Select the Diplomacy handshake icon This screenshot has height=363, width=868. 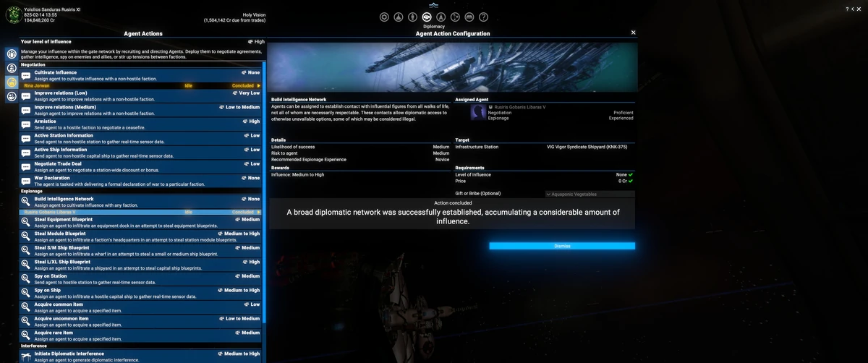(x=427, y=17)
